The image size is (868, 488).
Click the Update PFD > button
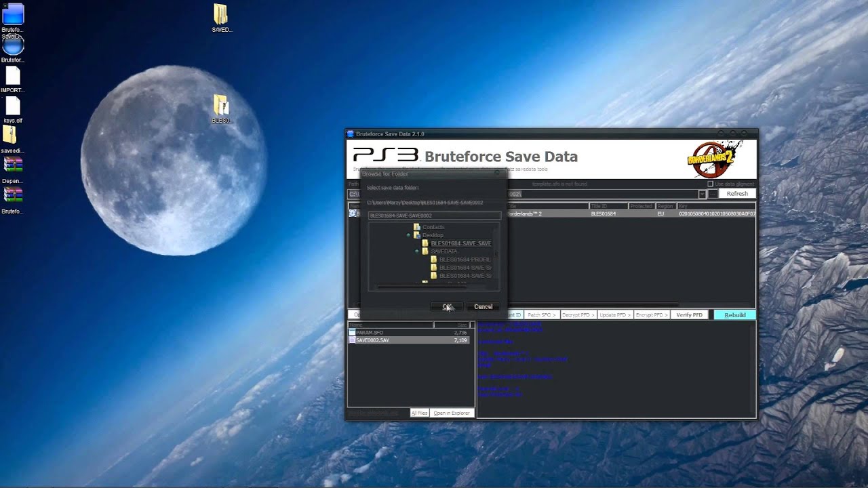click(x=615, y=315)
